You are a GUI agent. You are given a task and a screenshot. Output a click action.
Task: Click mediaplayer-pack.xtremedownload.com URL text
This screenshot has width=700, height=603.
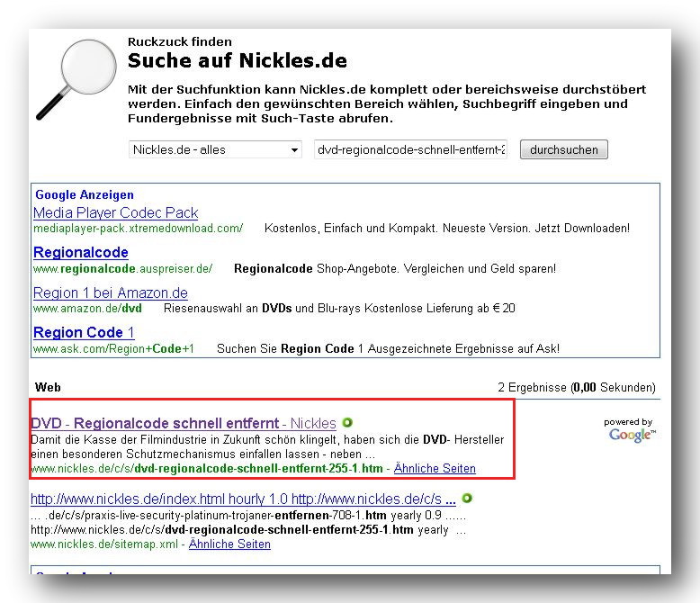tap(138, 229)
